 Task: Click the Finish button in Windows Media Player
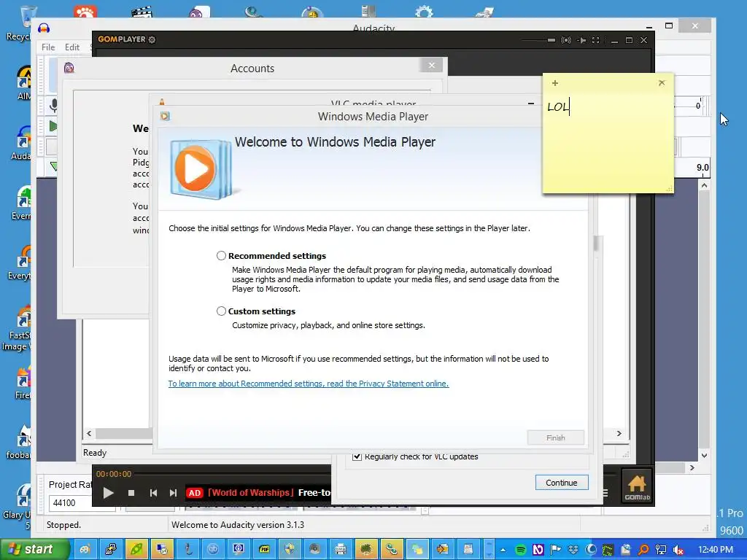pyautogui.click(x=555, y=437)
